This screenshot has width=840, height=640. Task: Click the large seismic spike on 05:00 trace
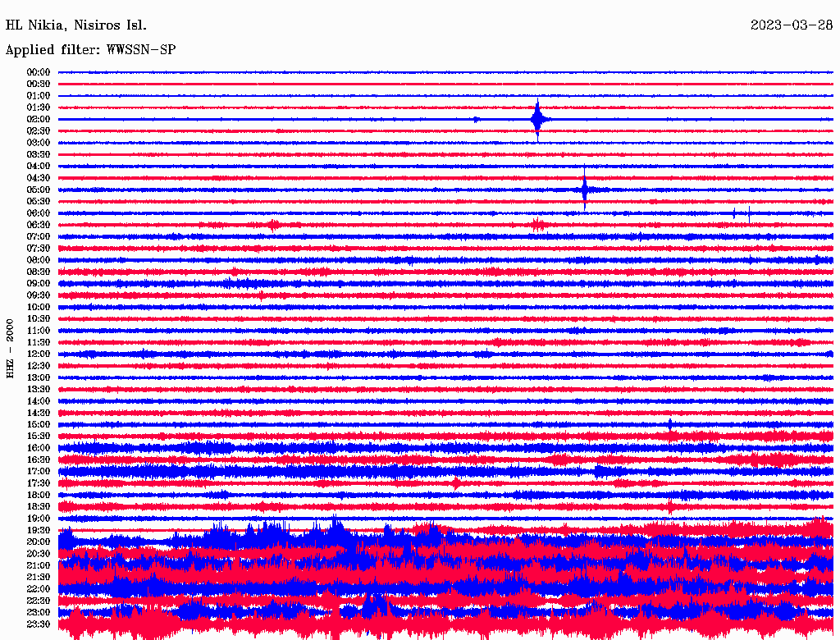click(584, 189)
